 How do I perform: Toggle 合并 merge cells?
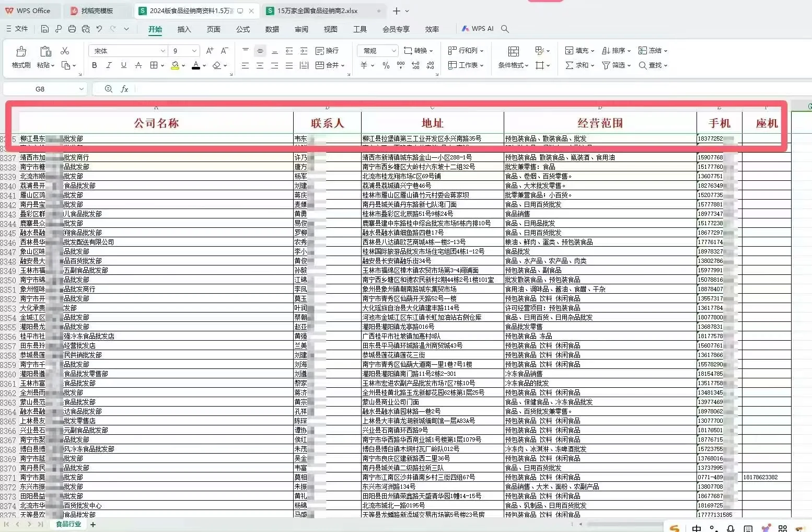coord(330,65)
